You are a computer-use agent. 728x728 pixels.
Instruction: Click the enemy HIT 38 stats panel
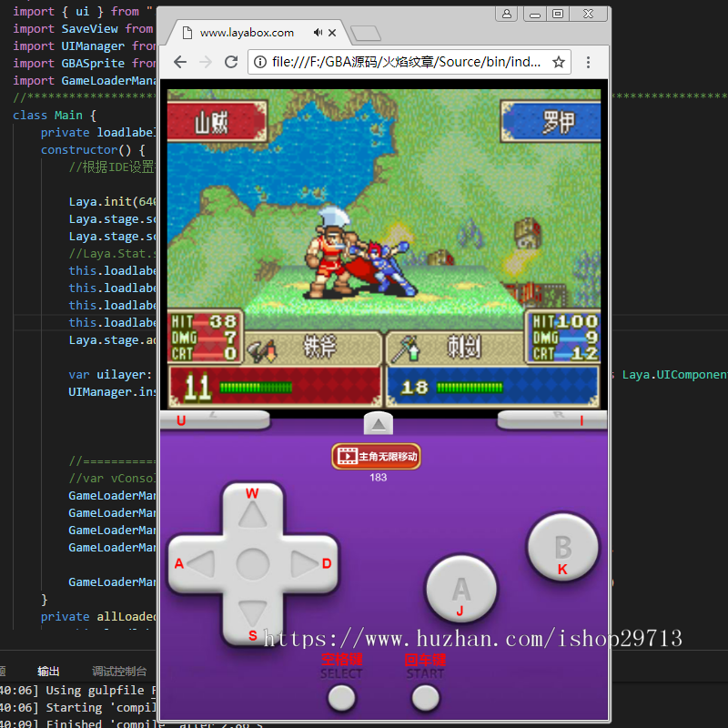click(205, 338)
